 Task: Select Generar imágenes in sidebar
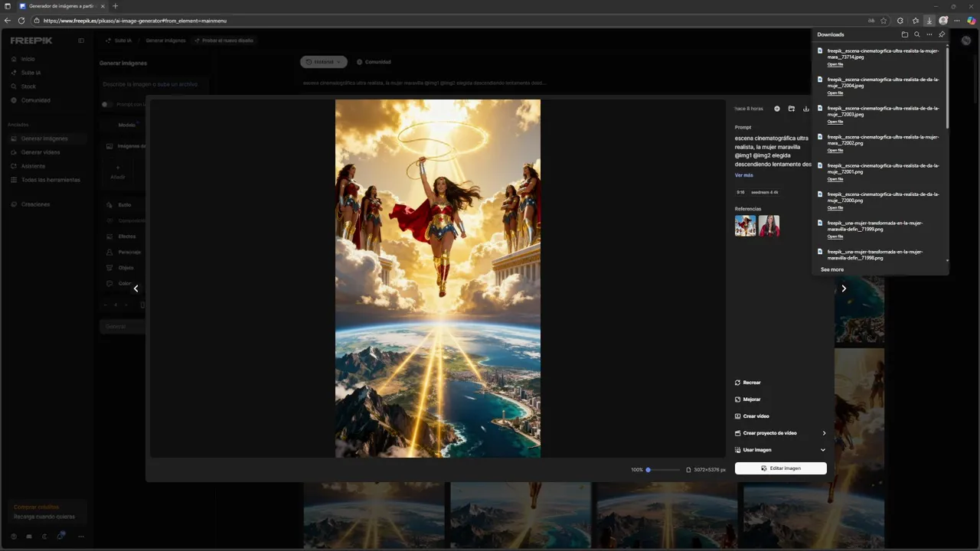pos(46,139)
